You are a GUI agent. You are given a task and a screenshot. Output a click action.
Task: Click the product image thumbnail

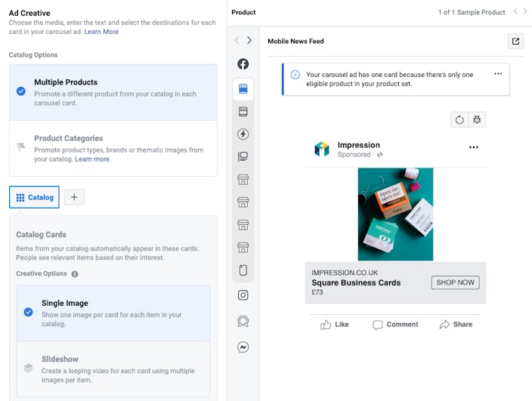pos(395,214)
